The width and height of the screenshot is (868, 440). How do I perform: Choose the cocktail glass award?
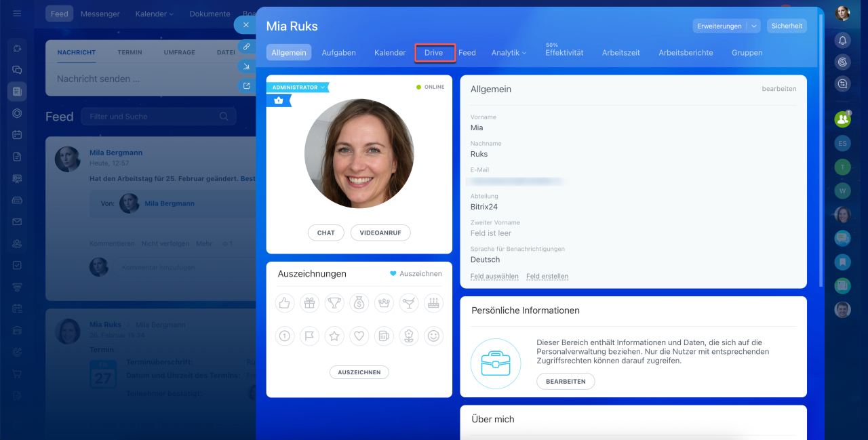tap(409, 304)
